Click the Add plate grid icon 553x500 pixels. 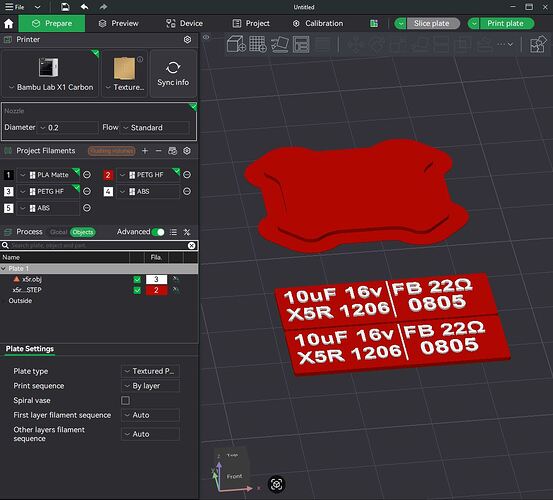coord(258,44)
